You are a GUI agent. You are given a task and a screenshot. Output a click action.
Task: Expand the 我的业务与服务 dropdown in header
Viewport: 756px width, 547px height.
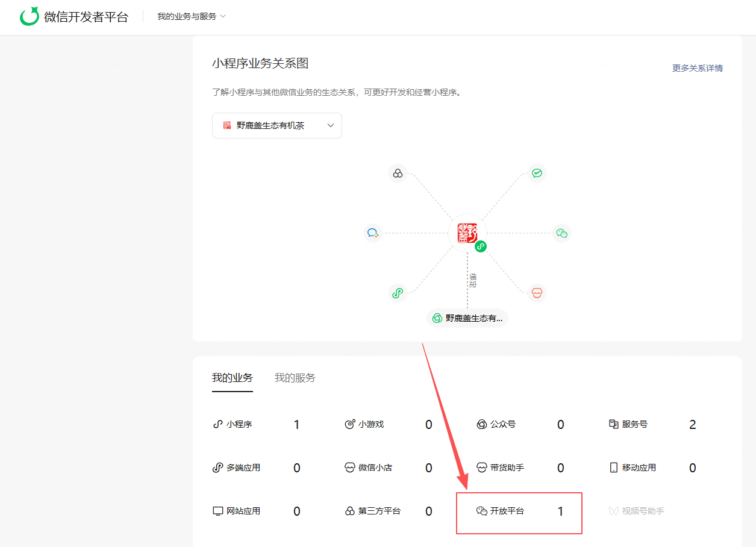(192, 17)
